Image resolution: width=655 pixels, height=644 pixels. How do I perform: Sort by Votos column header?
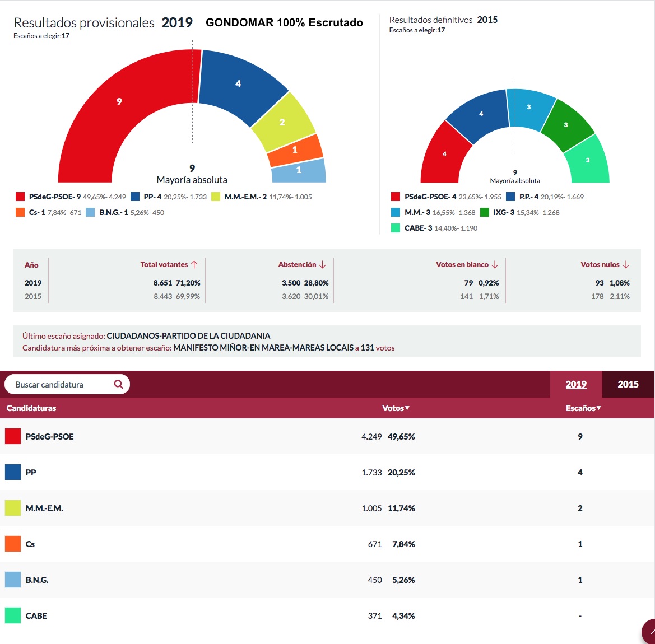tap(396, 408)
